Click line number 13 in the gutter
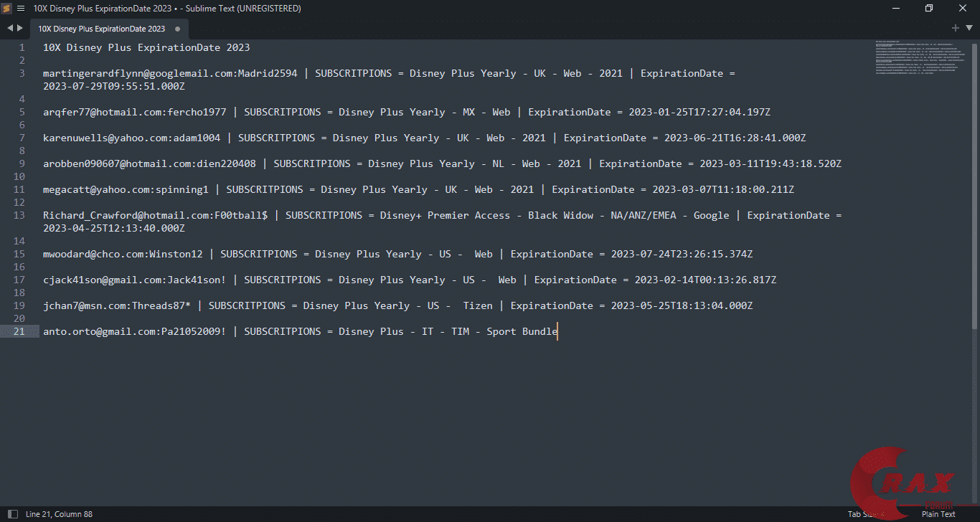 coord(19,215)
